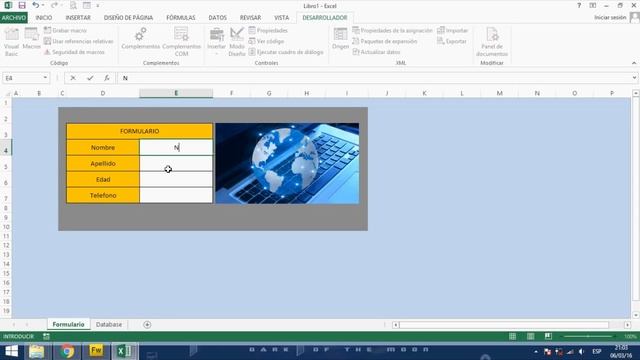Customize the quick access toolbar dropdown

tap(98, 6)
